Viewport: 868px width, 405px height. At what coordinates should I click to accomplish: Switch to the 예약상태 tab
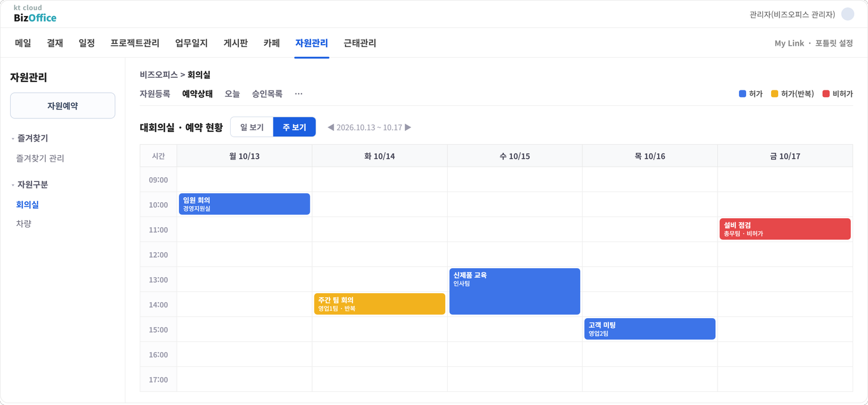[x=197, y=94]
